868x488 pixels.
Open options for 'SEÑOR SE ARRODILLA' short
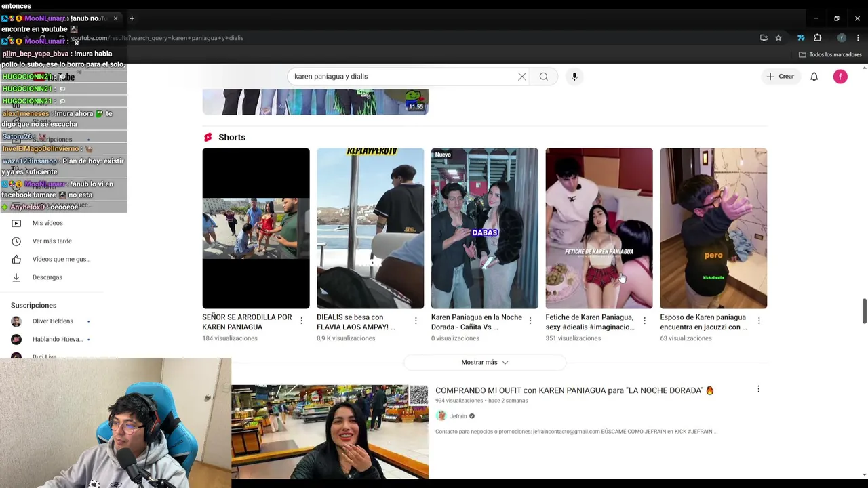pyautogui.click(x=301, y=321)
